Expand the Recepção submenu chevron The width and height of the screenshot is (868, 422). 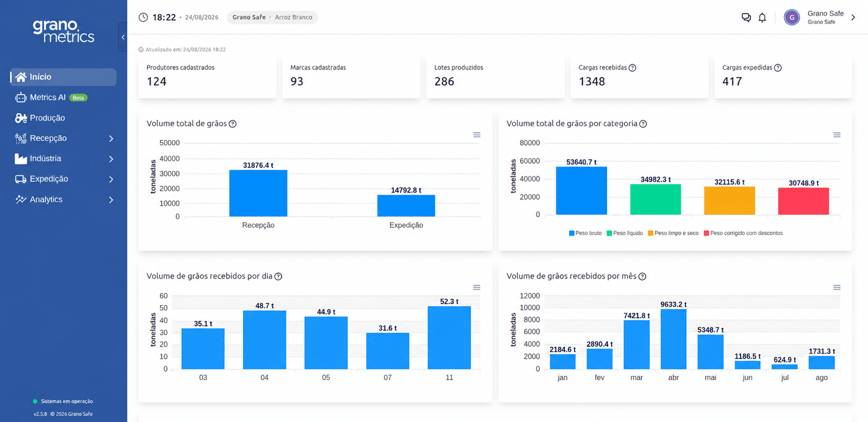pyautogui.click(x=111, y=139)
